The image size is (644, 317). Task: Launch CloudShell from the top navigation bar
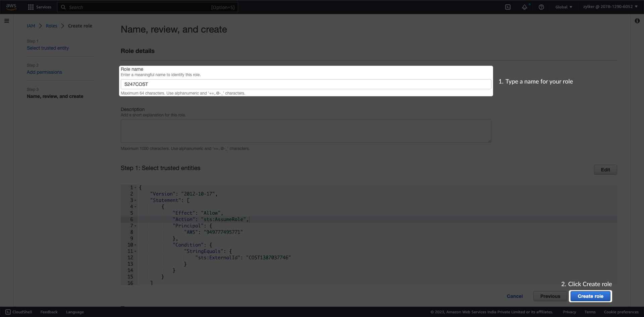pos(508,7)
